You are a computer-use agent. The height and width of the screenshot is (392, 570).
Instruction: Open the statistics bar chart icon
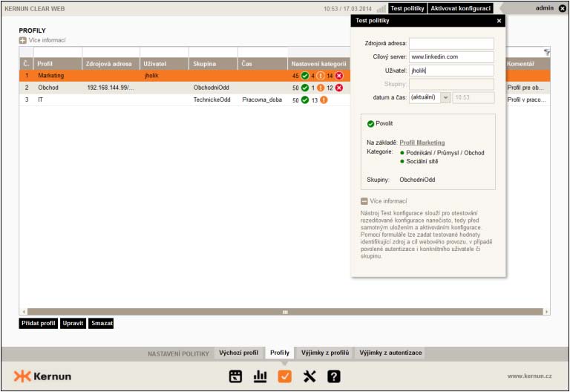point(260,376)
